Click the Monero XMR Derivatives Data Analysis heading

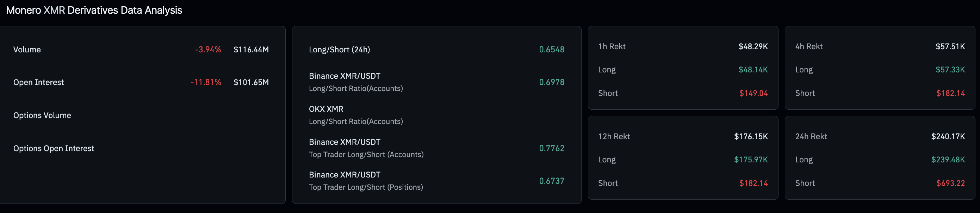[x=94, y=10]
